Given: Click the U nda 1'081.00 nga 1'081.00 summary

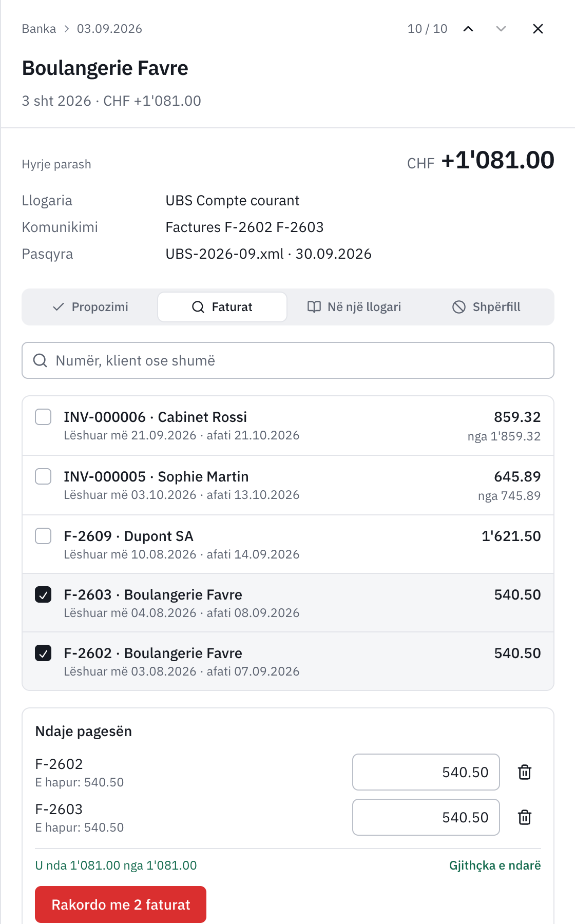Looking at the screenshot, I should pos(116,865).
